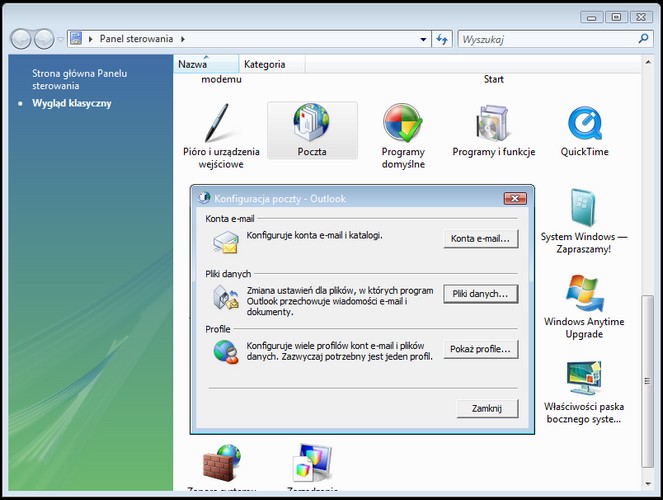
Task: Click the Pliki danych... button
Action: point(481,294)
